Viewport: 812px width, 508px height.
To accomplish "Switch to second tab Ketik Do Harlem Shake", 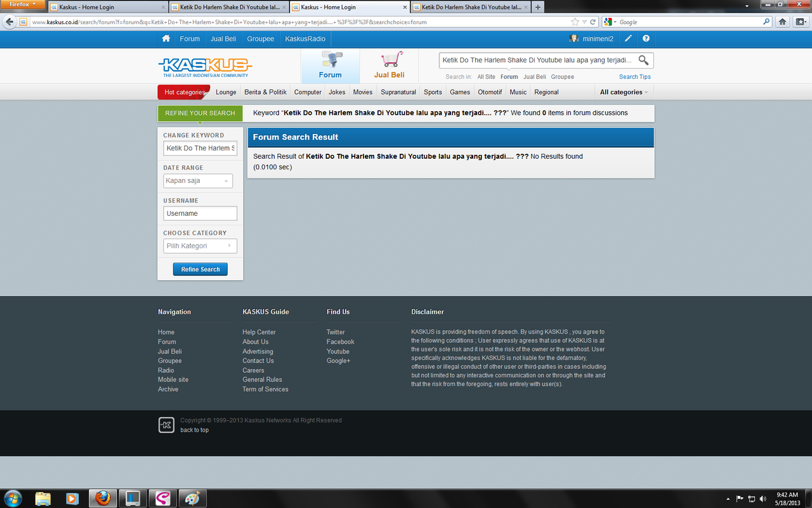I will coord(229,7).
